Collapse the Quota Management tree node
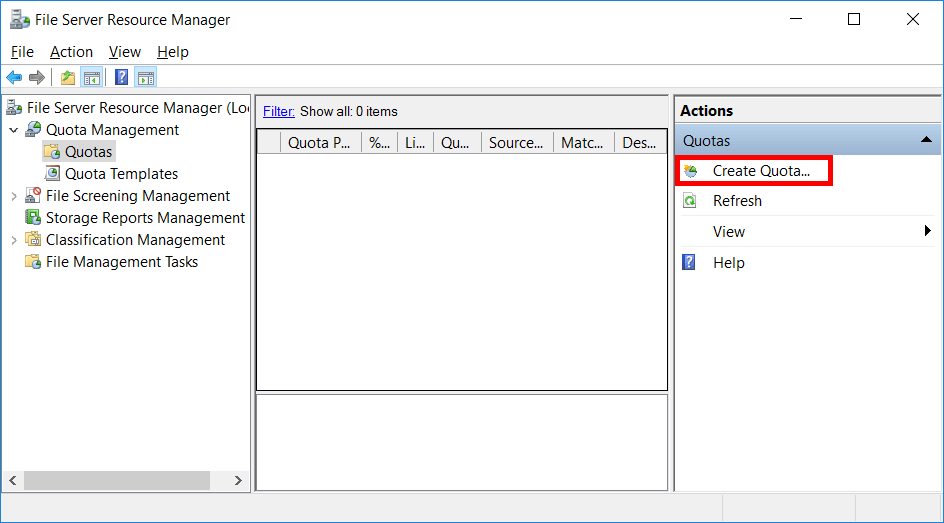This screenshot has width=944, height=523. [14, 130]
